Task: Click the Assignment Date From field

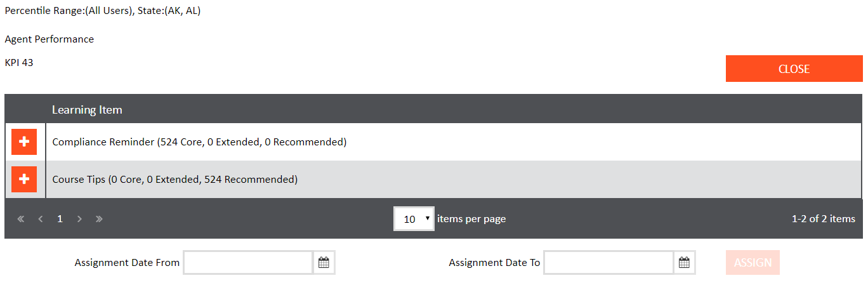Action: point(248,262)
